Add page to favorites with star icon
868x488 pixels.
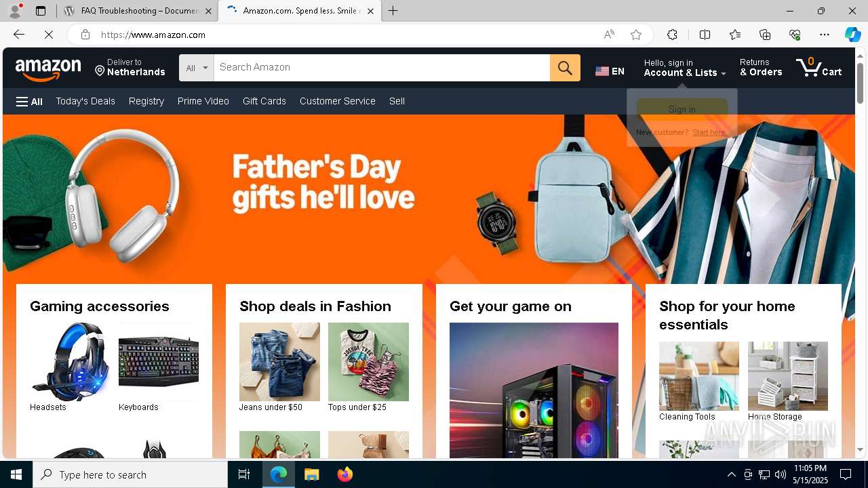636,35
